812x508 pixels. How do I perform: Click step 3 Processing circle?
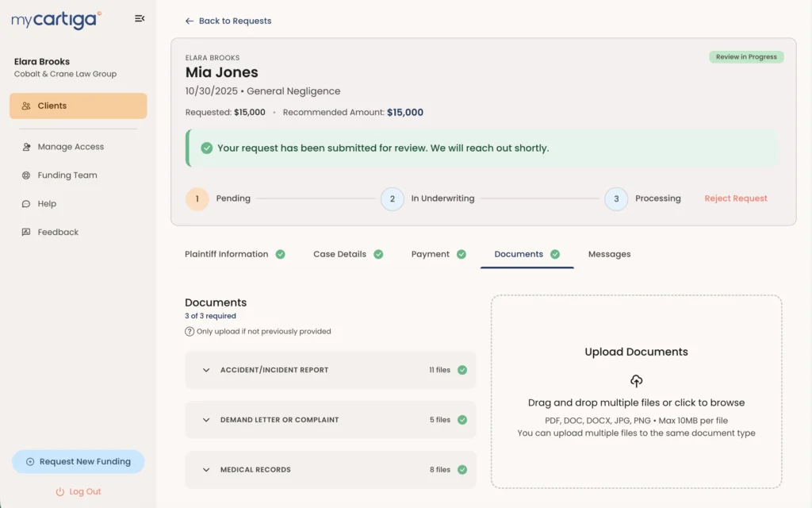pyautogui.click(x=616, y=198)
